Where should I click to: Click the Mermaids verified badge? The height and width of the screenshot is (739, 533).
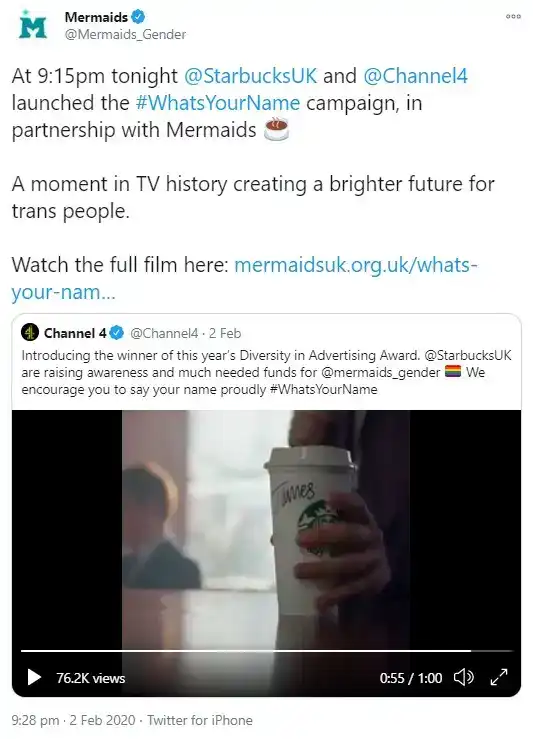coord(138,17)
